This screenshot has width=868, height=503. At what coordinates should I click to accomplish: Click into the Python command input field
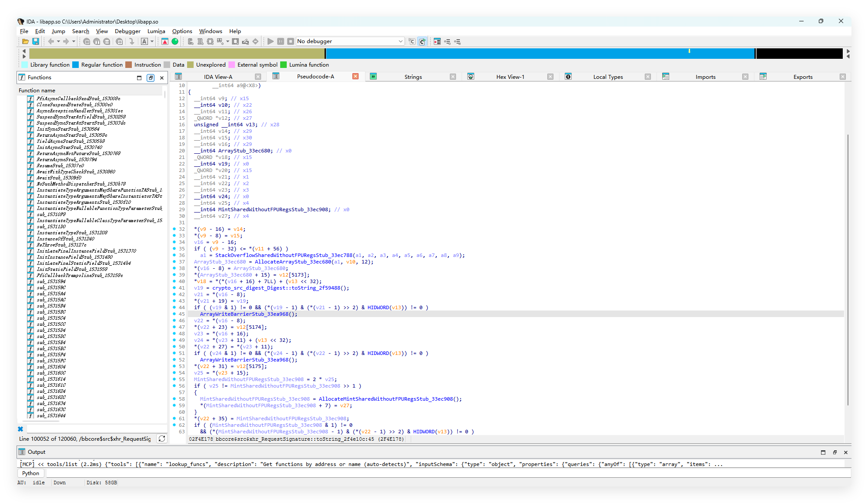(x=435, y=473)
